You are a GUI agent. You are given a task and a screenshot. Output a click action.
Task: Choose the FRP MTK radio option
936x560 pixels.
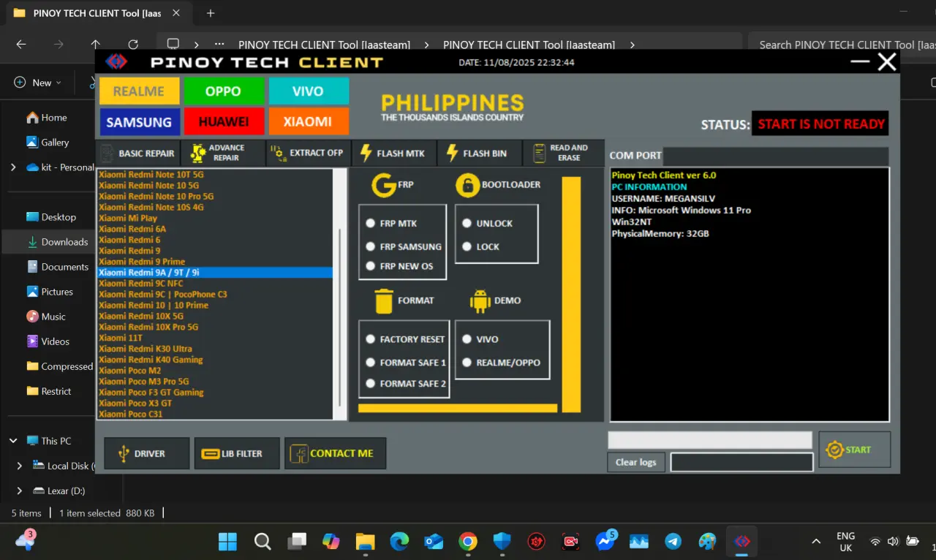[x=371, y=224]
